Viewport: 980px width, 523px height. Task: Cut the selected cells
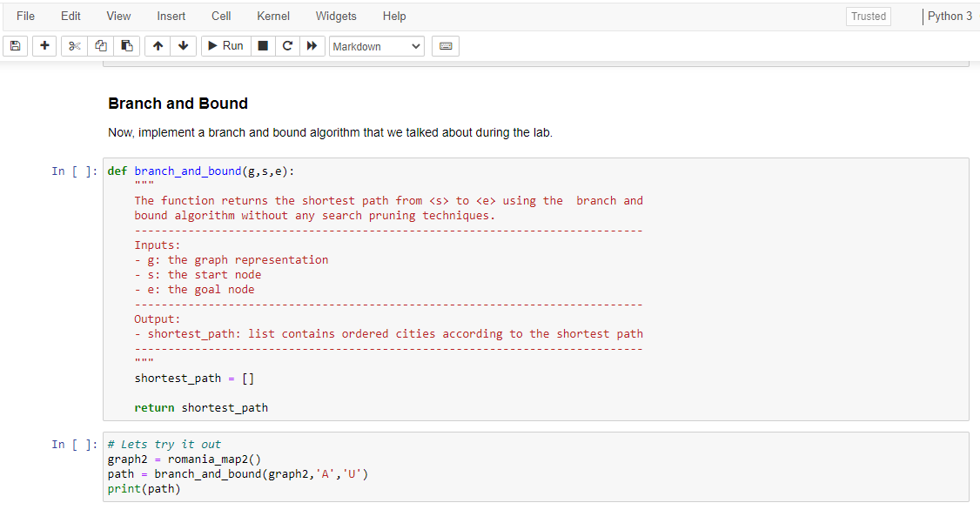pos(72,45)
